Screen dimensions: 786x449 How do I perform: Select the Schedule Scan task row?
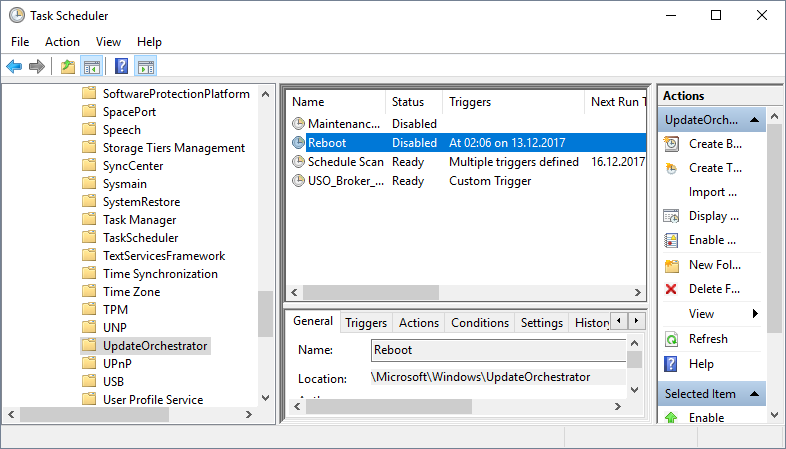pyautogui.click(x=345, y=161)
